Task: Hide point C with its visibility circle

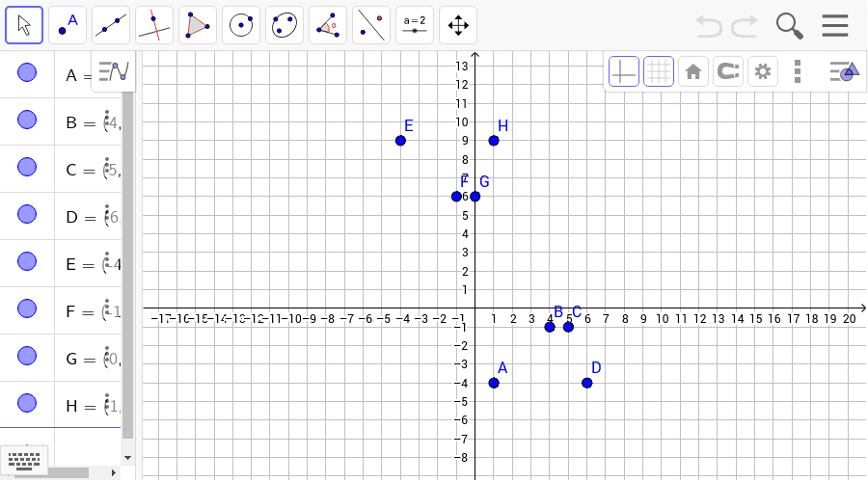Action: coord(27,167)
